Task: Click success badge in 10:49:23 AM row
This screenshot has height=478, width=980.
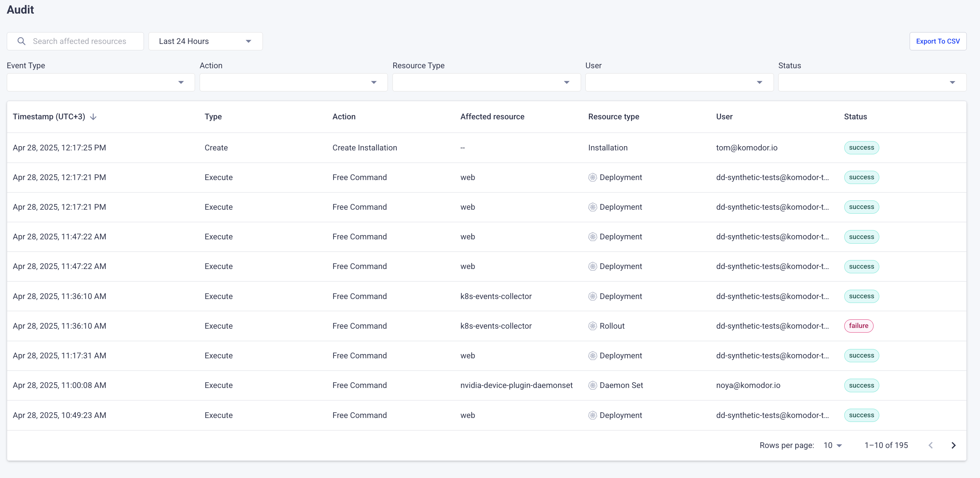Action: tap(861, 415)
